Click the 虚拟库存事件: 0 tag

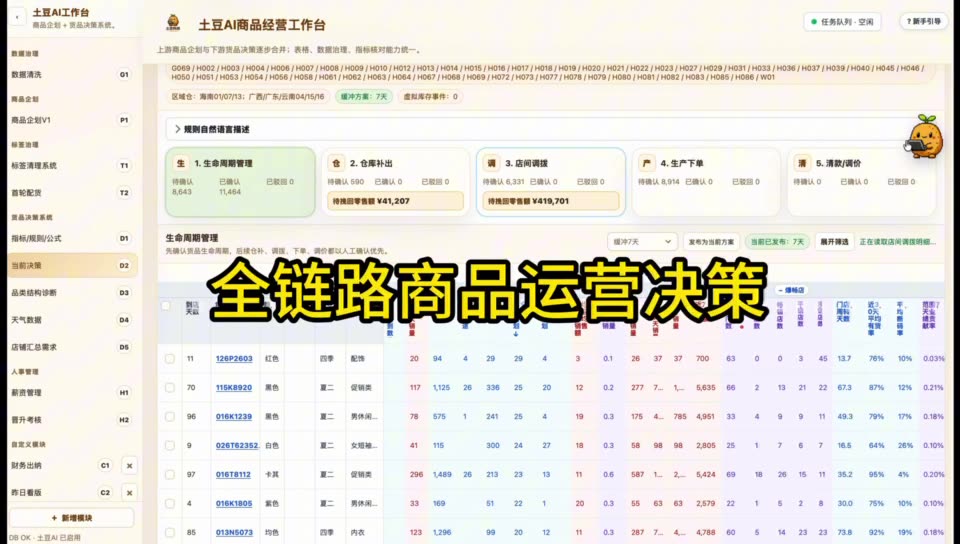[x=430, y=97]
